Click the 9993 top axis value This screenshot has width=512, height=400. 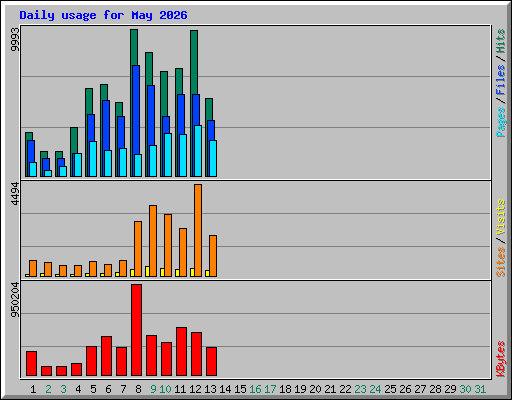(15, 40)
